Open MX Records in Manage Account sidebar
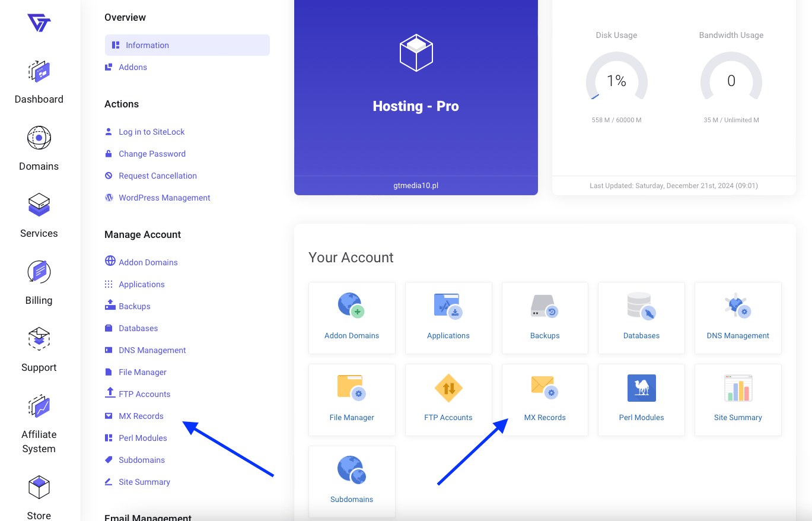Viewport: 812px width, 521px height. 141,416
